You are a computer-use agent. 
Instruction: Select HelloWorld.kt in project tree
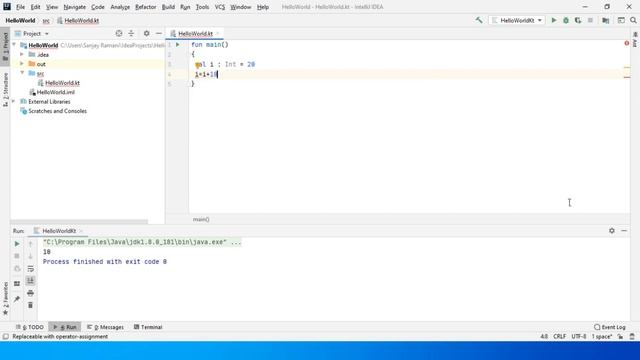pyautogui.click(x=62, y=83)
